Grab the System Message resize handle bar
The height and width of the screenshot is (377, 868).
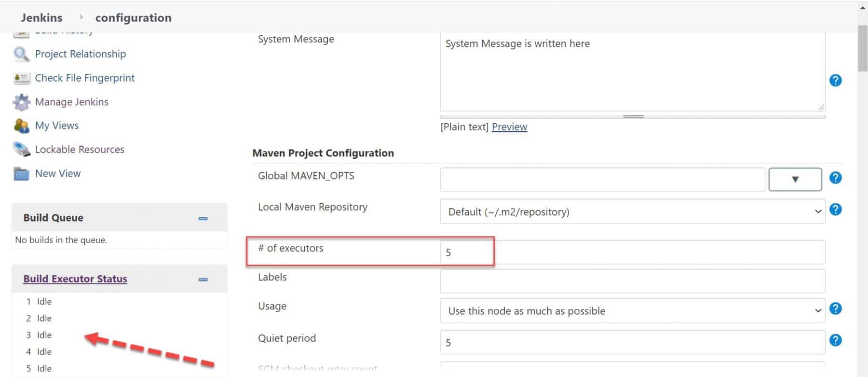coord(633,116)
